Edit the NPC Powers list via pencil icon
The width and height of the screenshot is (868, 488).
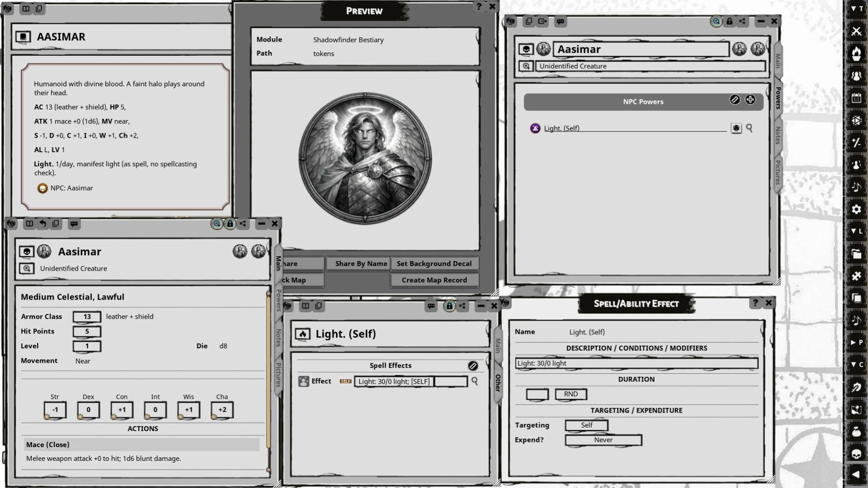735,100
